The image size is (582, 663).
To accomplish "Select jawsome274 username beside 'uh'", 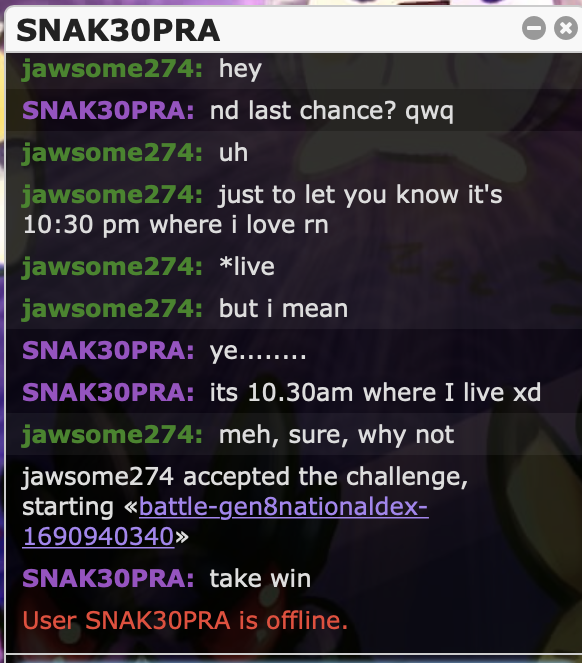I will click(x=112, y=153).
